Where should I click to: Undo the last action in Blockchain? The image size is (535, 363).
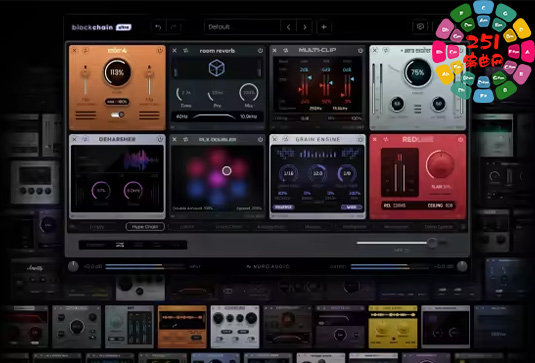(x=158, y=27)
